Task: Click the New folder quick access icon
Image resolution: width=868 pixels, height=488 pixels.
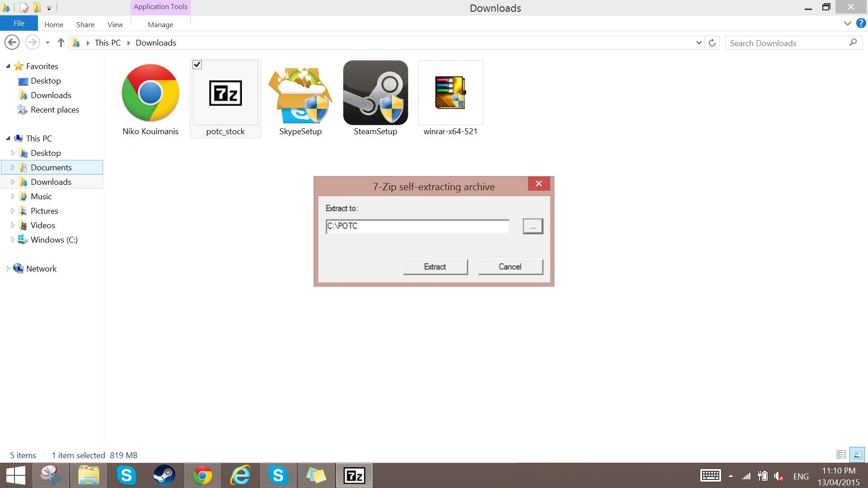Action: coord(37,8)
